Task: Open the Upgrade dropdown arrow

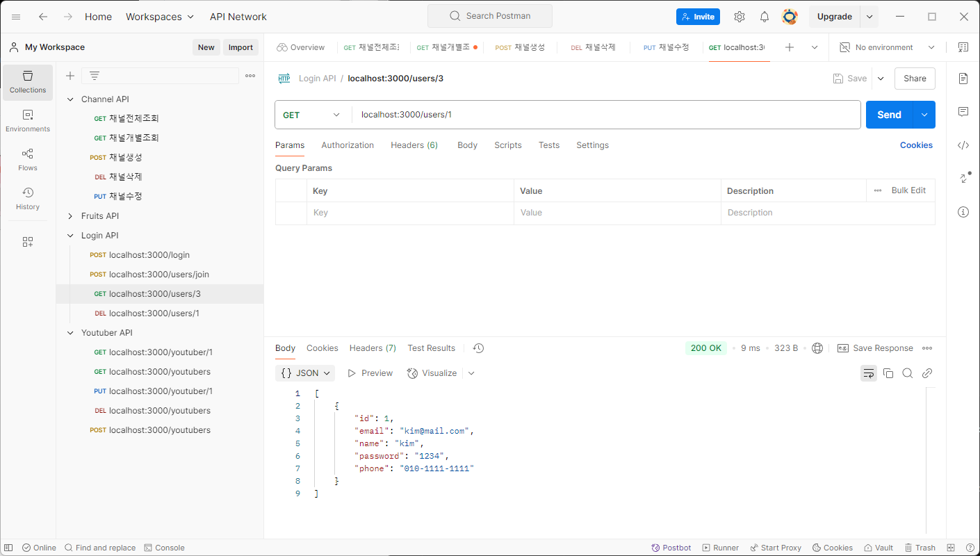Action: click(x=869, y=17)
